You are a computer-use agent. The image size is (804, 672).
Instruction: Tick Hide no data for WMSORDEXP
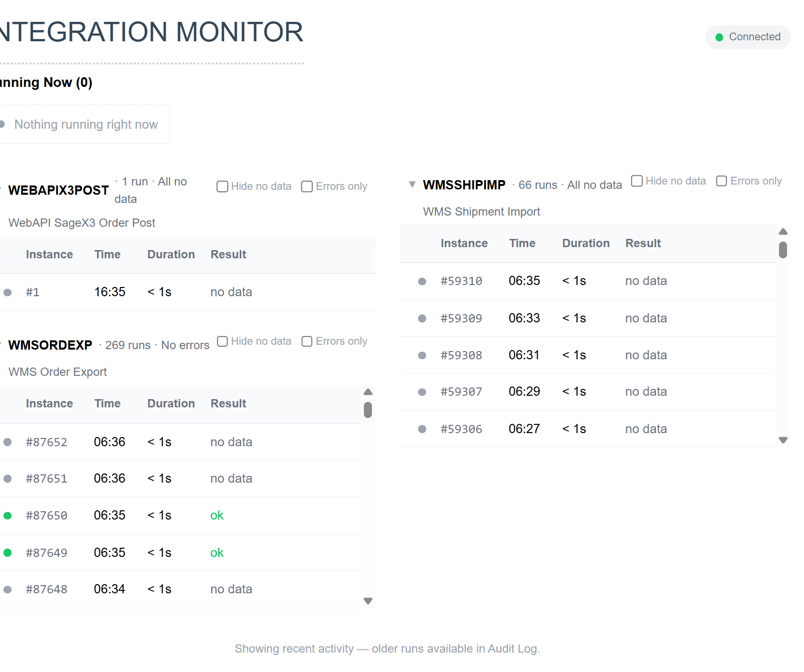point(222,341)
